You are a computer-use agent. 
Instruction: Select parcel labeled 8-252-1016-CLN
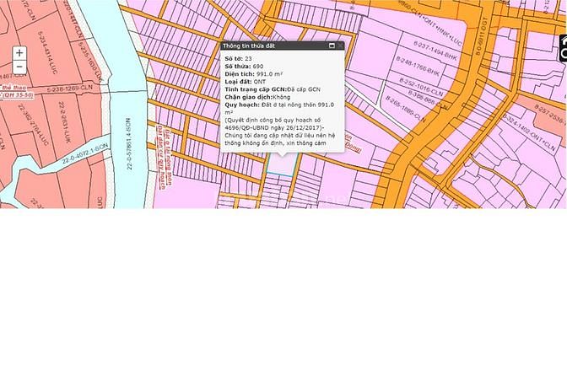421,87
